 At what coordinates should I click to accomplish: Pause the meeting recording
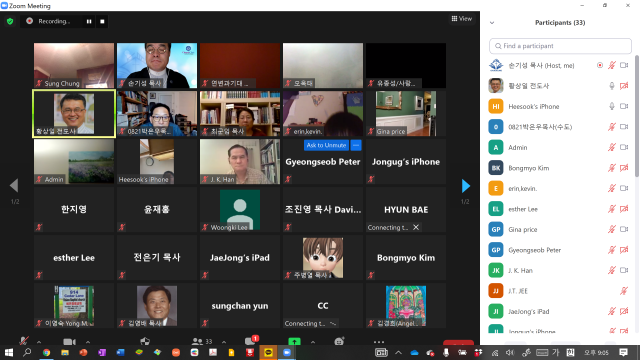pos(89,21)
